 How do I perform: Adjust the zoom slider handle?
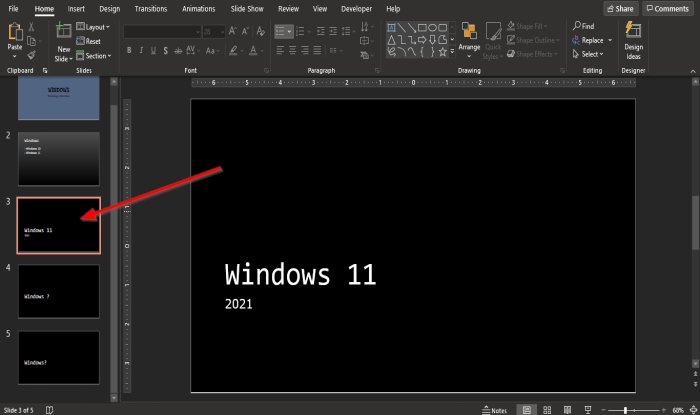point(625,410)
